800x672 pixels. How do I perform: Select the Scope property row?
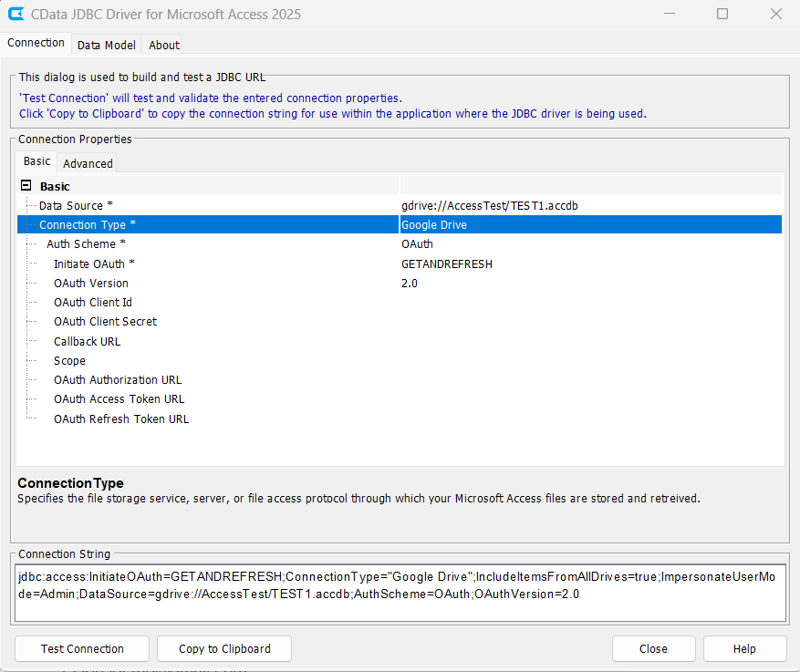coord(69,361)
